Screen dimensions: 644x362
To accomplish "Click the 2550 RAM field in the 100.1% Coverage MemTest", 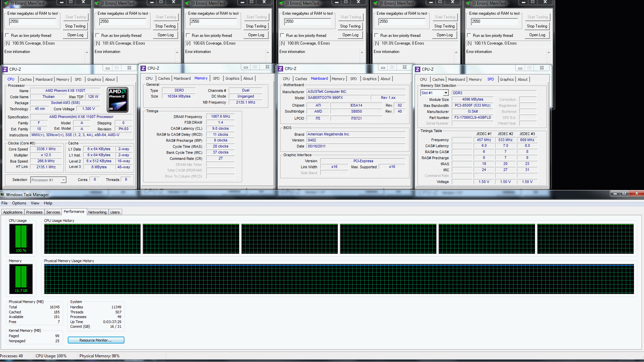I will click(494, 22).
